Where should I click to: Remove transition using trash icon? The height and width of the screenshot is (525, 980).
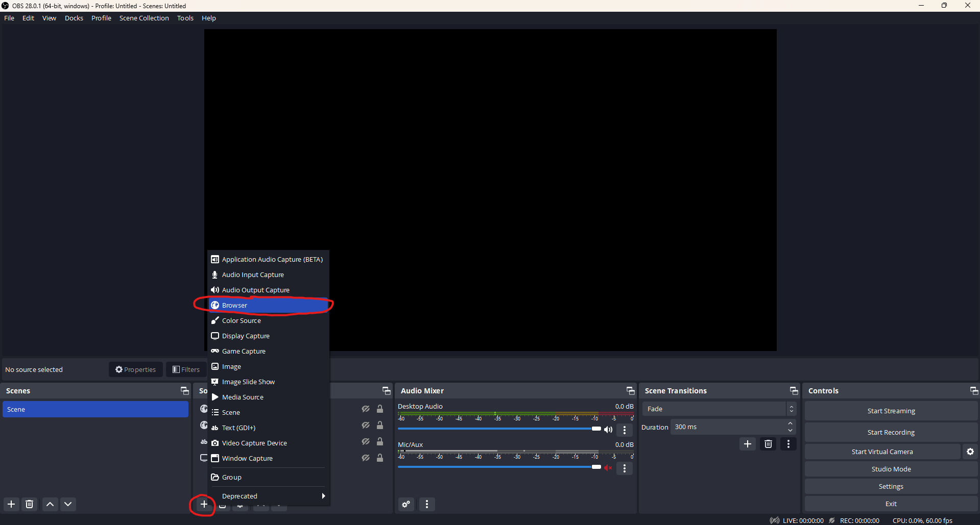(768, 444)
